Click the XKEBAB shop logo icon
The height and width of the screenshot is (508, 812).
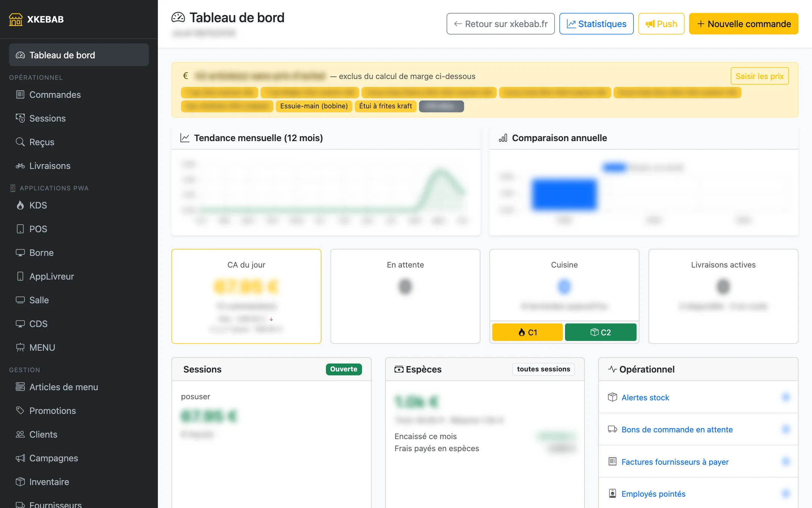click(x=16, y=20)
